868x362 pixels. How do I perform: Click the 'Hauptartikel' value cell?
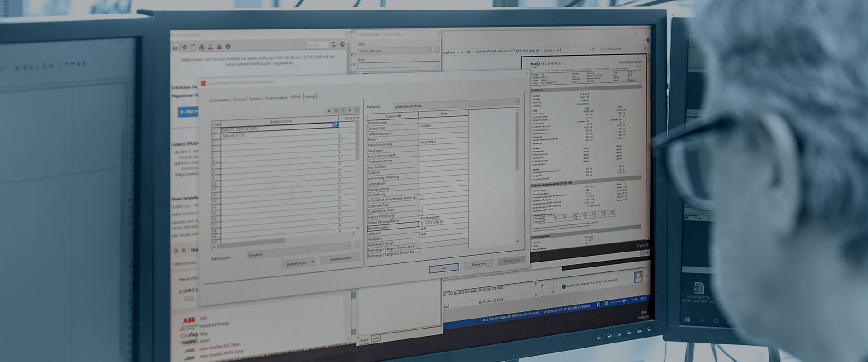[x=443, y=142]
